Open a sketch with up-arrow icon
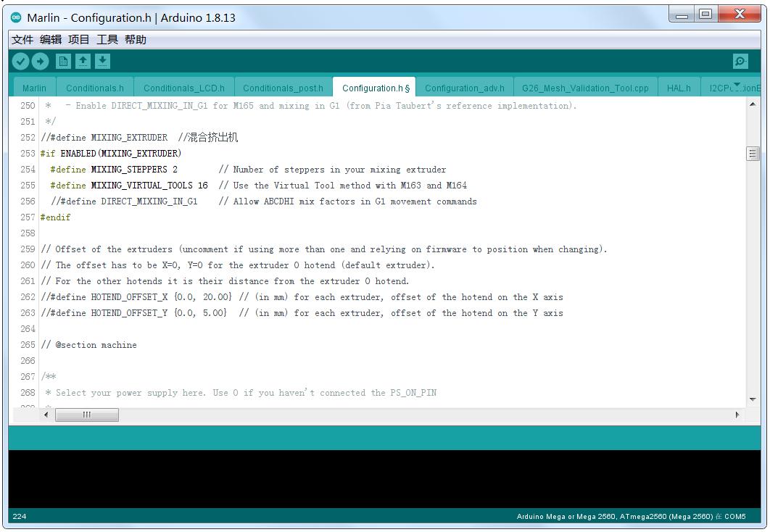 click(83, 62)
